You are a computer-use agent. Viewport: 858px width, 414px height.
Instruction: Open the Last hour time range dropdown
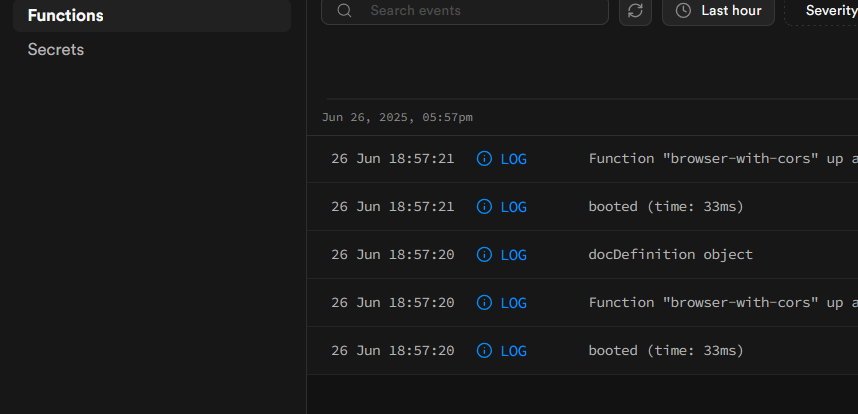718,11
